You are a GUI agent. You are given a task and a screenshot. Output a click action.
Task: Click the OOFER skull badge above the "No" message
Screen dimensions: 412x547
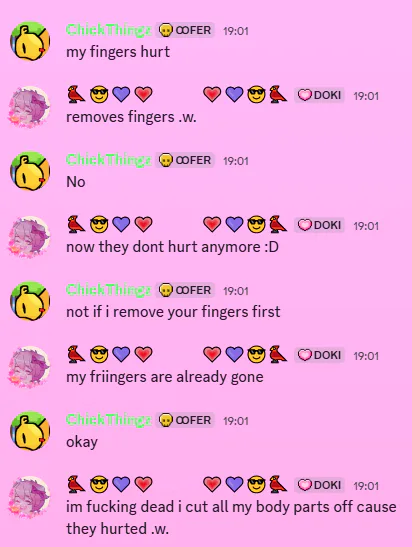(x=185, y=160)
